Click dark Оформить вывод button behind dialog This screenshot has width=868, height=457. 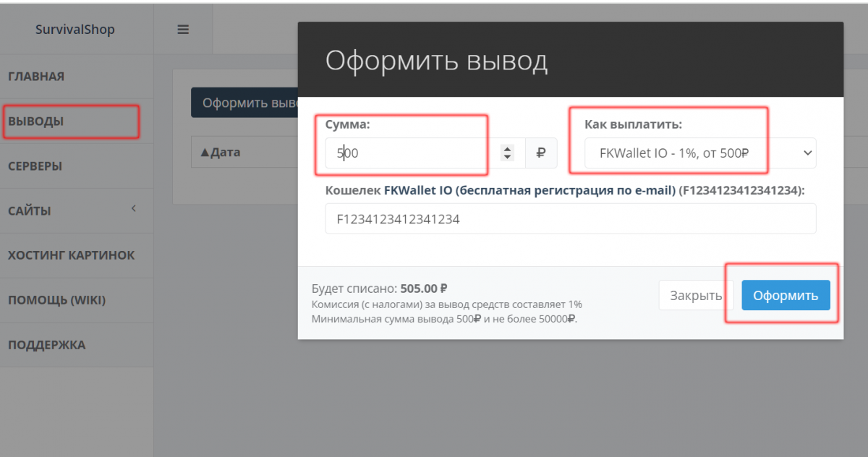244,103
